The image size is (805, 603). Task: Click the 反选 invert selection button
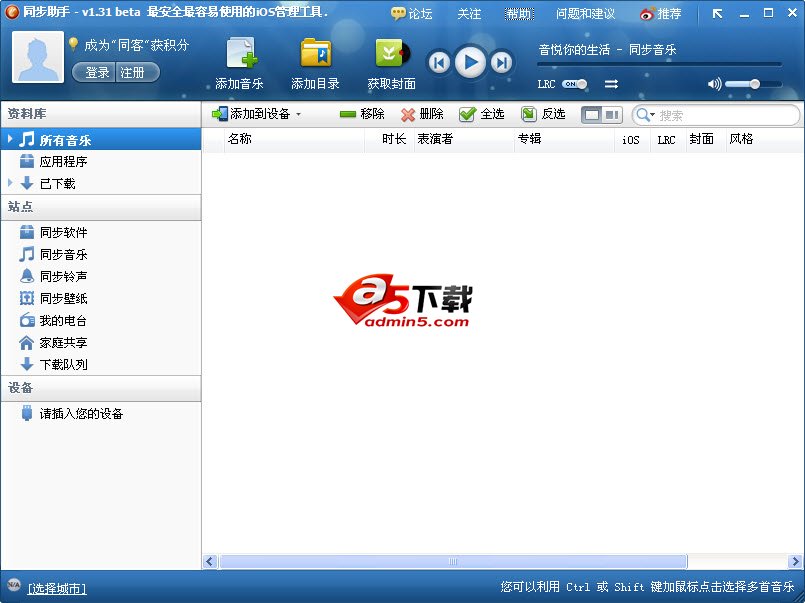(543, 114)
